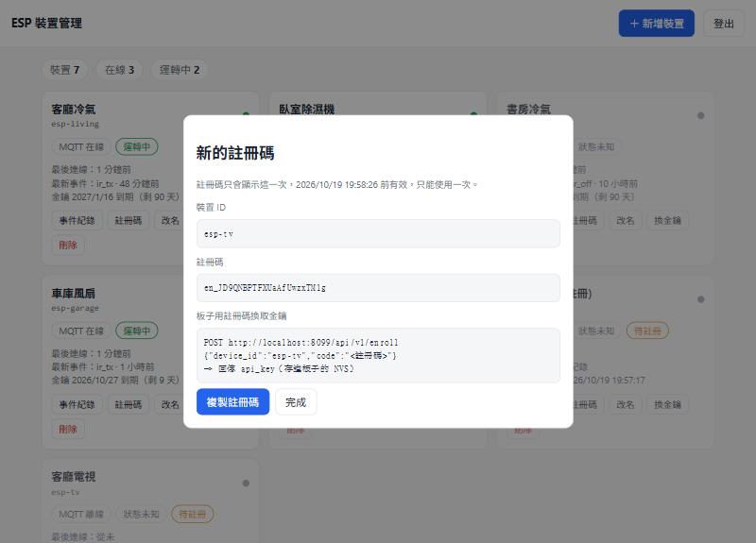Click the MQTT 在線 badge on 客廳冷氣
756x543 pixels.
[x=81, y=147]
